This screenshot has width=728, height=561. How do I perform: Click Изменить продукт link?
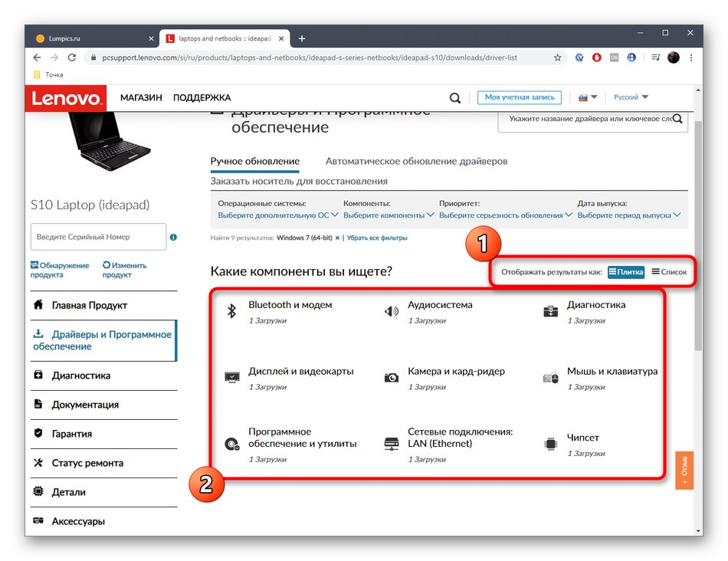coord(124,271)
